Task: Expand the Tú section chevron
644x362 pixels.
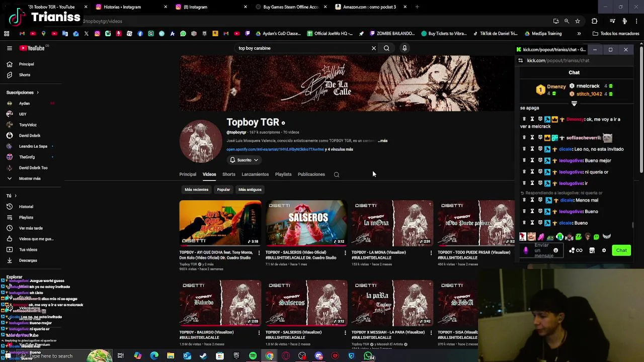Action: pyautogui.click(x=15, y=196)
